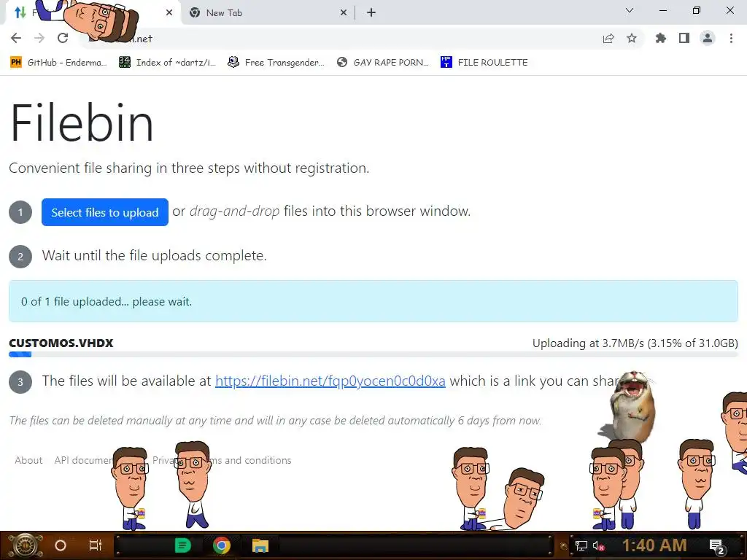This screenshot has height=560, width=747.
Task: Open the Chrome three-dot menu
Action: (731, 38)
